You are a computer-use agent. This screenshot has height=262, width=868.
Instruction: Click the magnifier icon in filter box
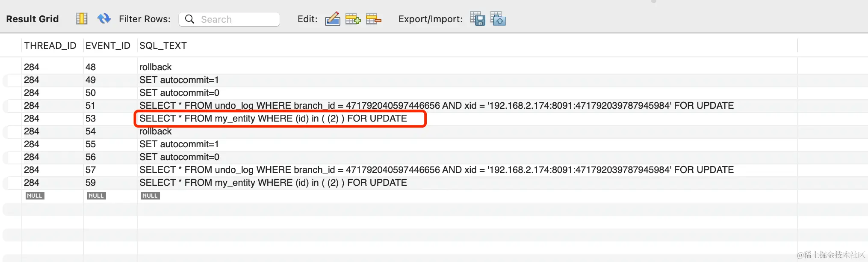(189, 19)
